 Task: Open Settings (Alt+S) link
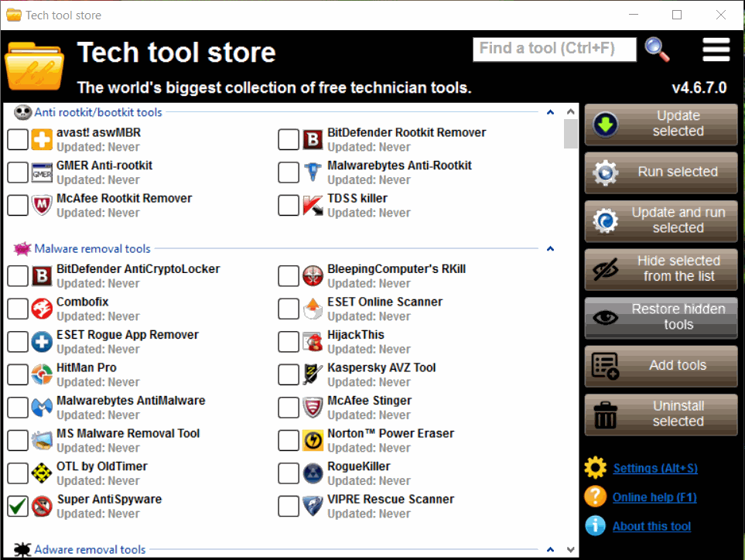coord(654,468)
